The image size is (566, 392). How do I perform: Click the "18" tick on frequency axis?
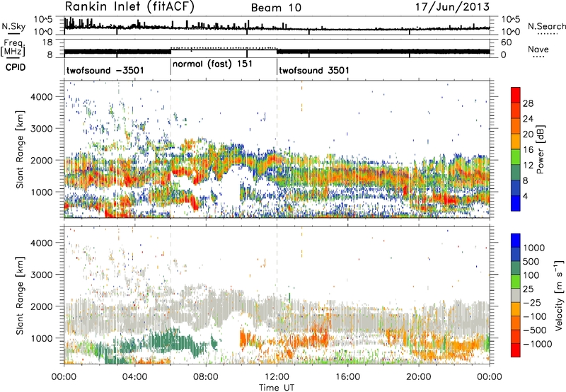[x=47, y=42]
